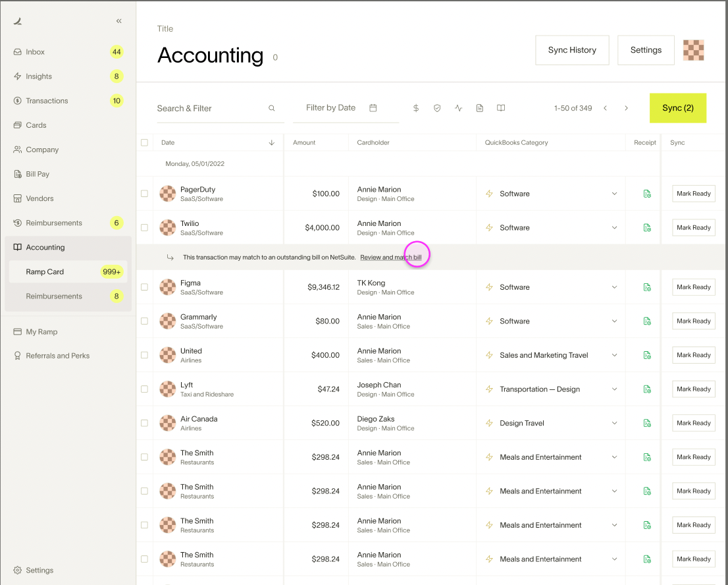The height and width of the screenshot is (585, 728).
Task: Check the Figma transaction checkbox
Action: point(144,287)
